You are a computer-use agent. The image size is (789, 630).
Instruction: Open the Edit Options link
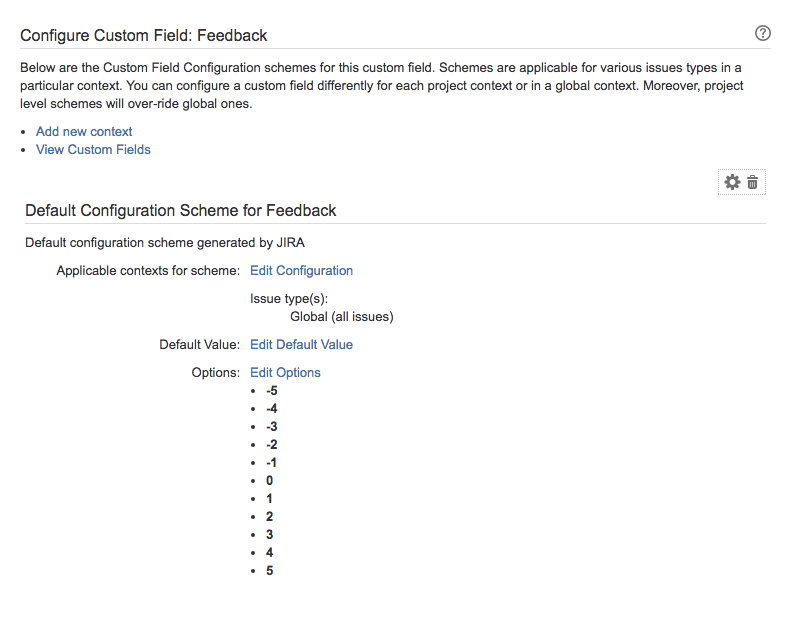(285, 372)
